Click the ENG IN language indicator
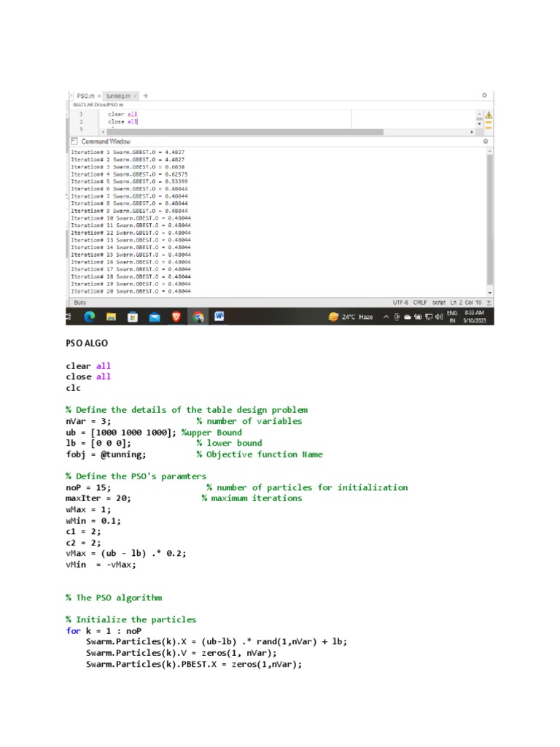Viewport: 560px width, 747px height. (452, 317)
